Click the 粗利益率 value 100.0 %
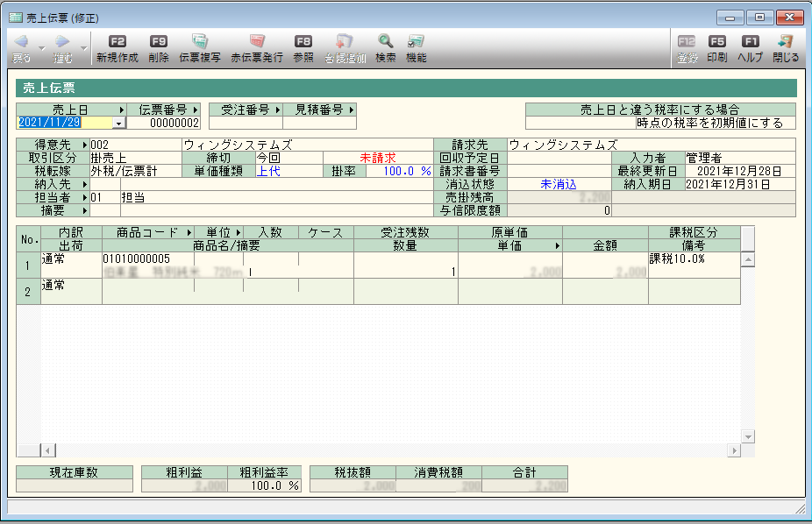The image size is (812, 524). click(x=275, y=485)
